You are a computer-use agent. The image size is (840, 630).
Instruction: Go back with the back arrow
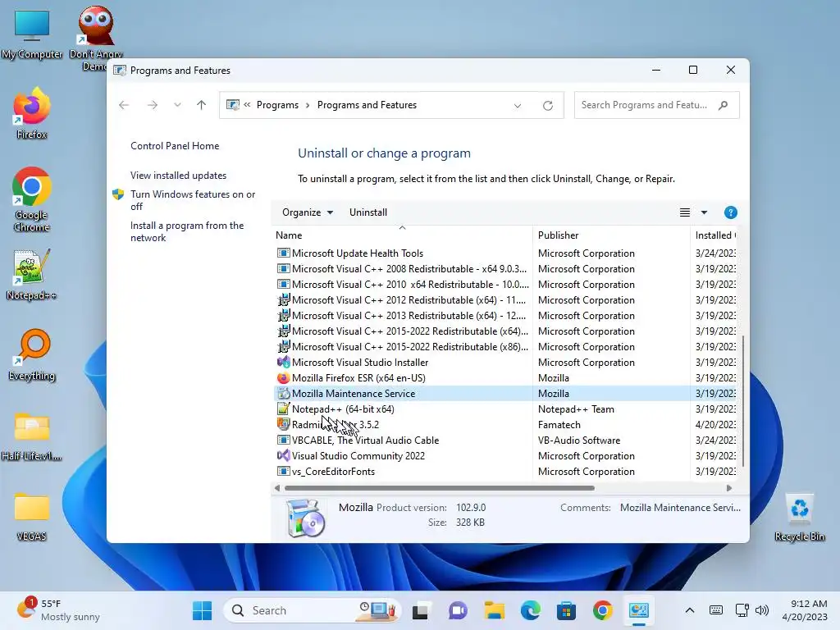(125, 105)
